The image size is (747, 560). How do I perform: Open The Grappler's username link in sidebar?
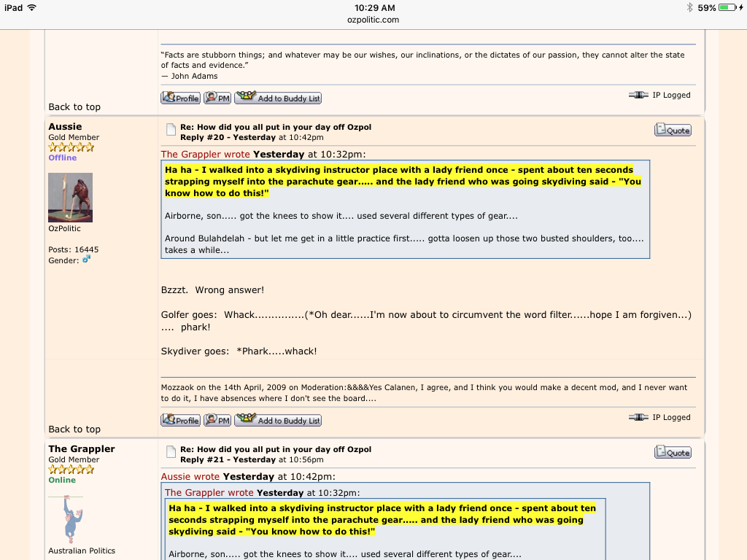pos(82,449)
